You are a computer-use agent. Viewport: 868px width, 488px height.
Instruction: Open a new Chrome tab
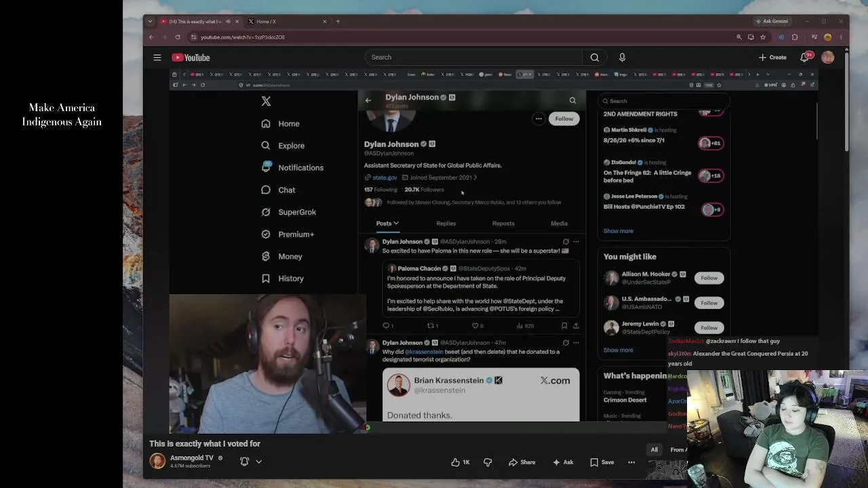pos(338,21)
